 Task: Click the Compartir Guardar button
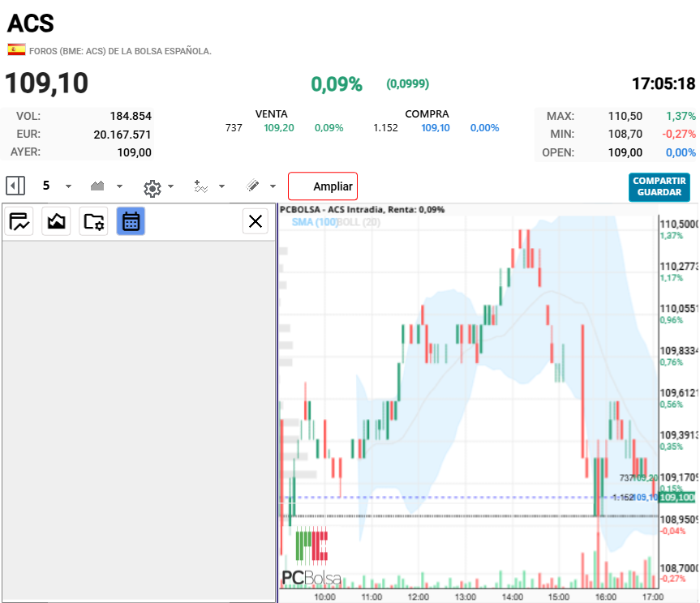pyautogui.click(x=659, y=187)
